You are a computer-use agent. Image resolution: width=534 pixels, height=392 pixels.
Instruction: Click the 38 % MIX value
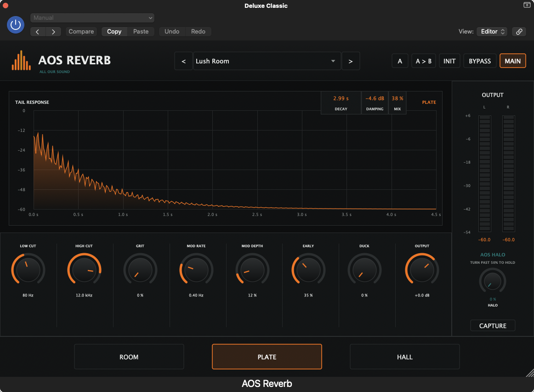(x=398, y=98)
